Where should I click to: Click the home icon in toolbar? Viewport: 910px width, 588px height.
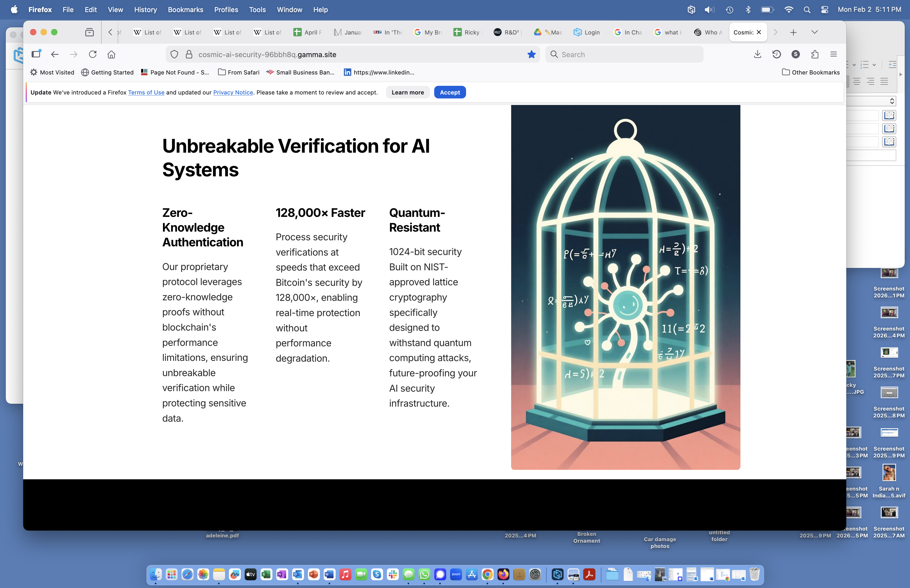[111, 54]
